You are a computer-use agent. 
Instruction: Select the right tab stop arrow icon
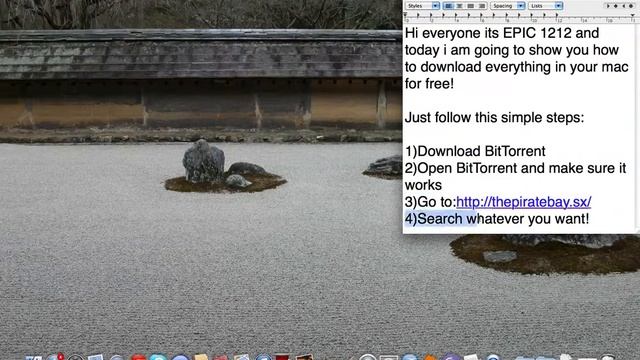623,6
